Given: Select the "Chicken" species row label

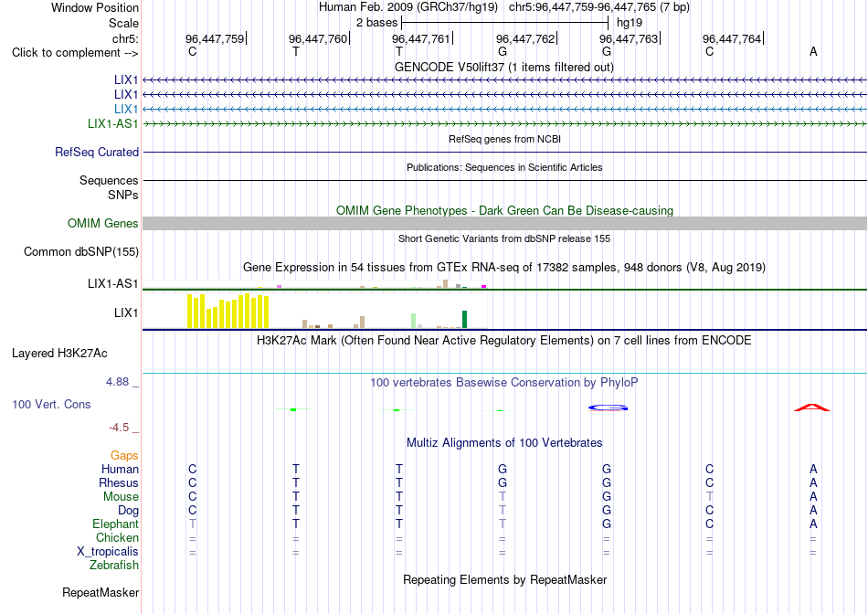Looking at the screenshot, I should [117, 537].
